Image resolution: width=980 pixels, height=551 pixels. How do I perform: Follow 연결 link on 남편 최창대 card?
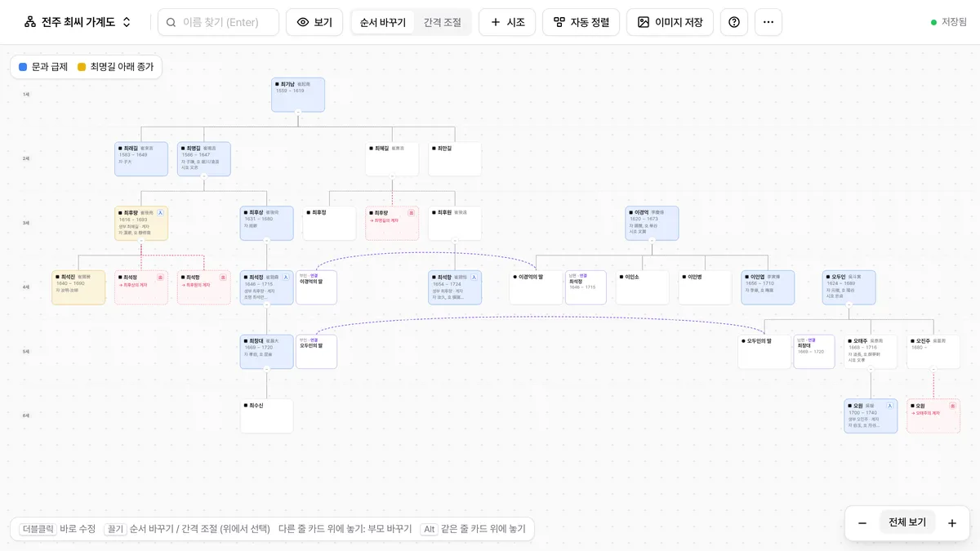point(812,340)
